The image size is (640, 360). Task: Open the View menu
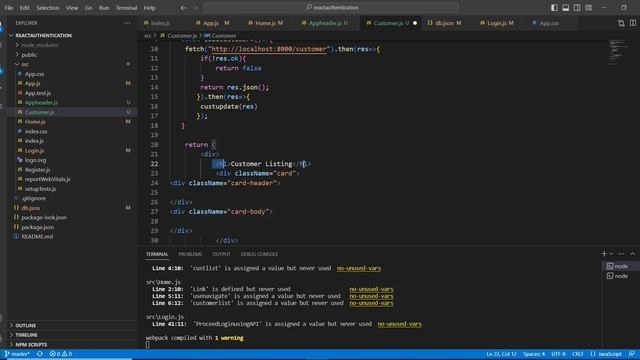pyautogui.click(x=72, y=8)
